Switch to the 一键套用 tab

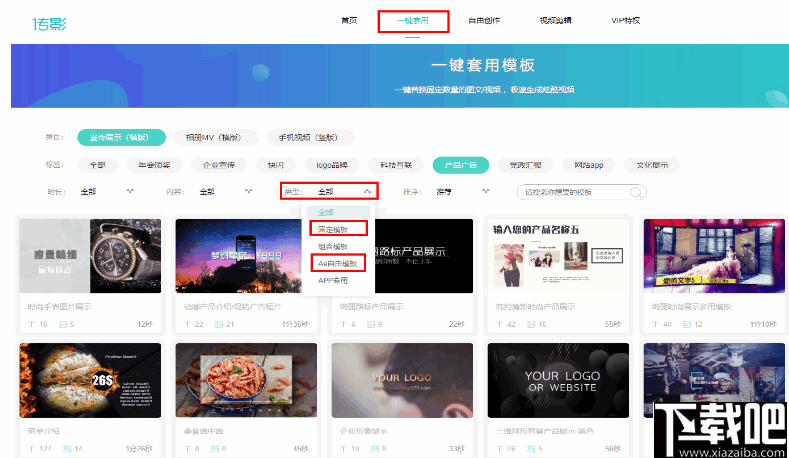point(413,21)
